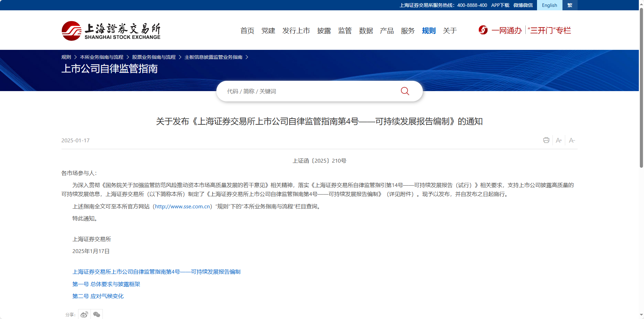The width and height of the screenshot is (644, 319).
Task: Switch site language to English
Action: click(549, 5)
